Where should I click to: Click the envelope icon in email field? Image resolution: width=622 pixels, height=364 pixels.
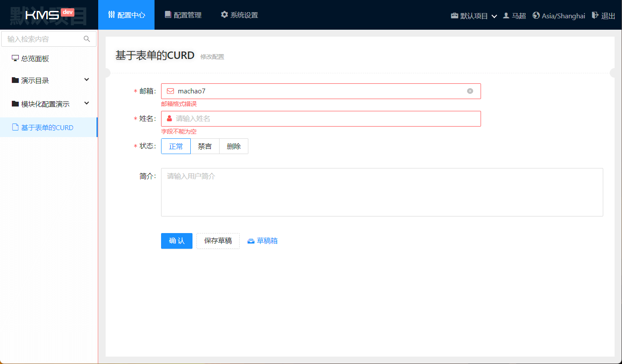(x=170, y=91)
